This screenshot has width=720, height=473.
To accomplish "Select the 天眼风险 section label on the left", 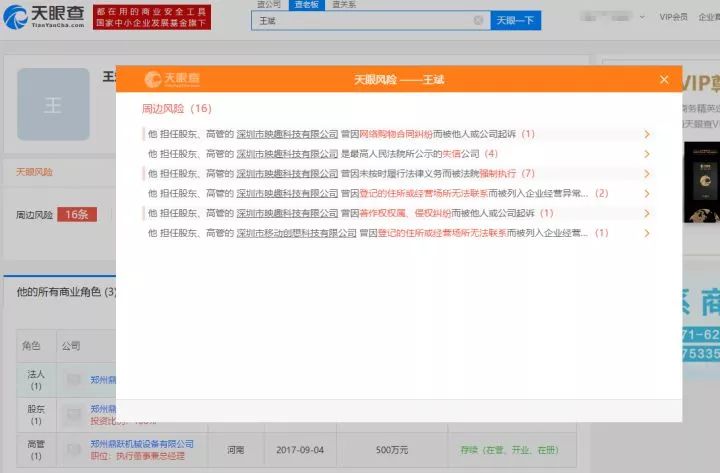I will (x=34, y=172).
